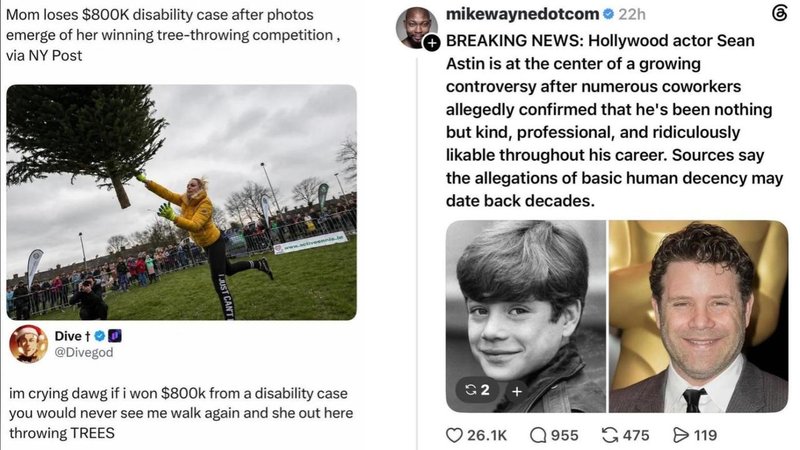Follow mikewaynedotcom via the plus badge
The width and height of the screenshot is (800, 450).
point(432,43)
